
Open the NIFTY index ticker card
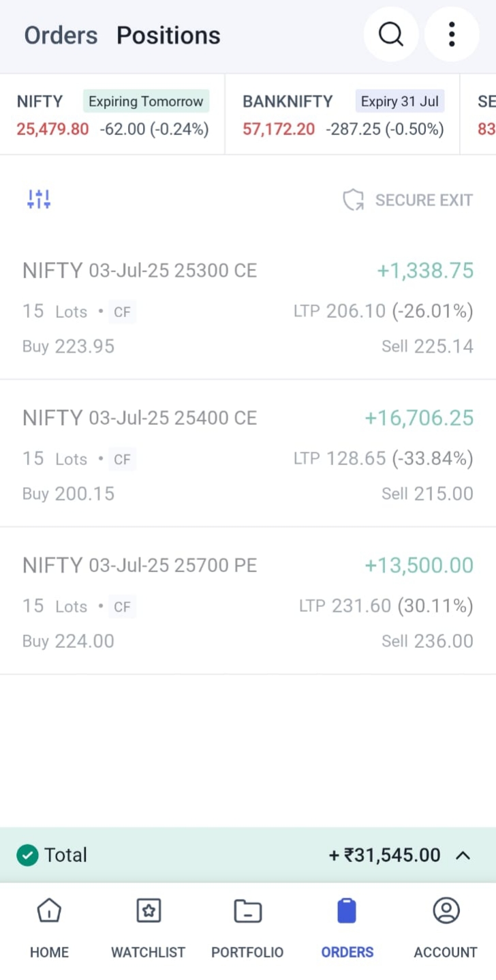click(112, 115)
